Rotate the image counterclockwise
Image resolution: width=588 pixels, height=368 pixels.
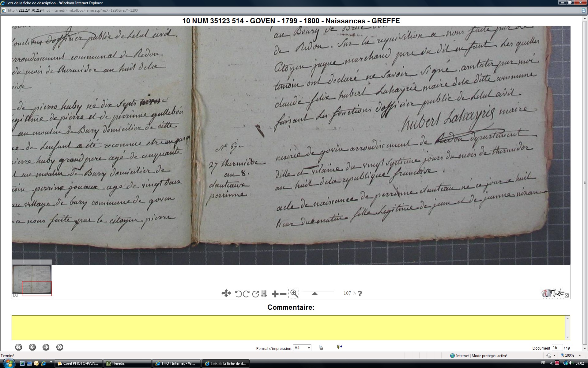[238, 294]
